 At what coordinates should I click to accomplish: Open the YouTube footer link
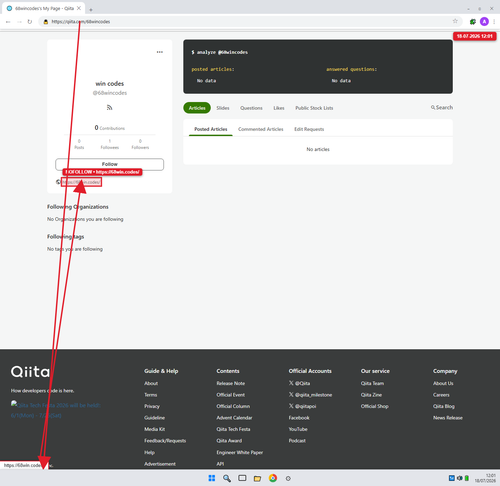coord(298,429)
